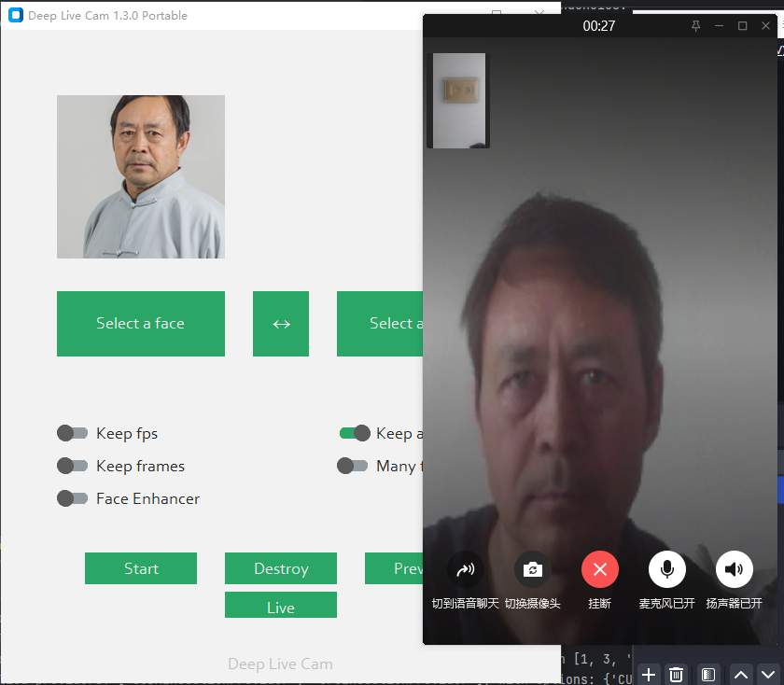Click the down chevron at bottom right
The image size is (784, 685).
(767, 674)
